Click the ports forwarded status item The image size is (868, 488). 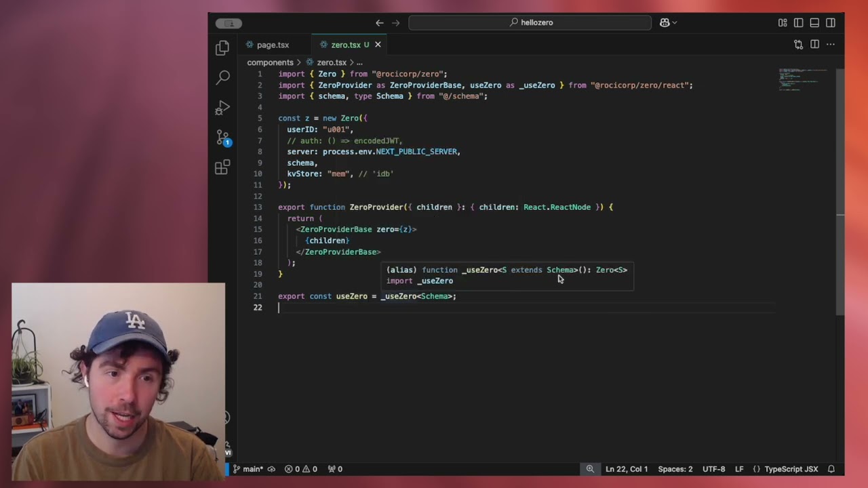pos(335,469)
